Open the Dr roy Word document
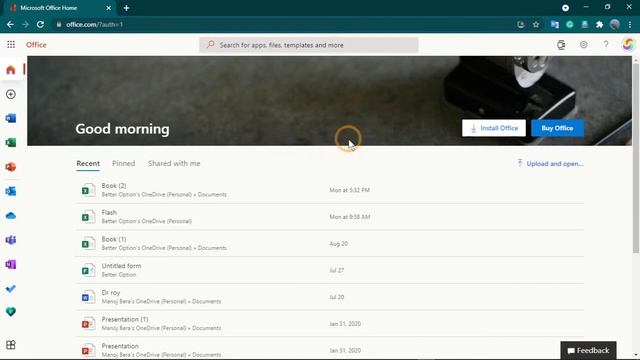The image size is (640, 360). [x=330, y=297]
